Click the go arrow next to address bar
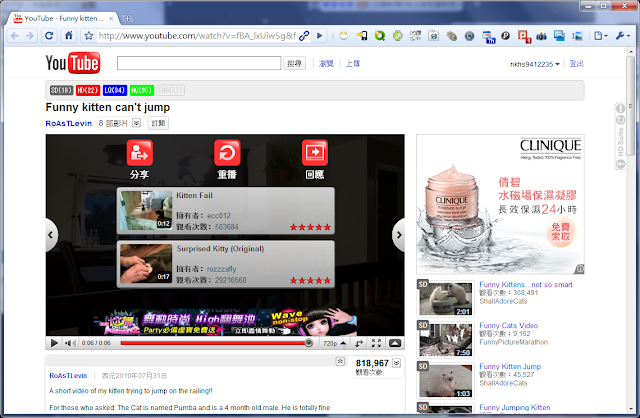 point(320,36)
